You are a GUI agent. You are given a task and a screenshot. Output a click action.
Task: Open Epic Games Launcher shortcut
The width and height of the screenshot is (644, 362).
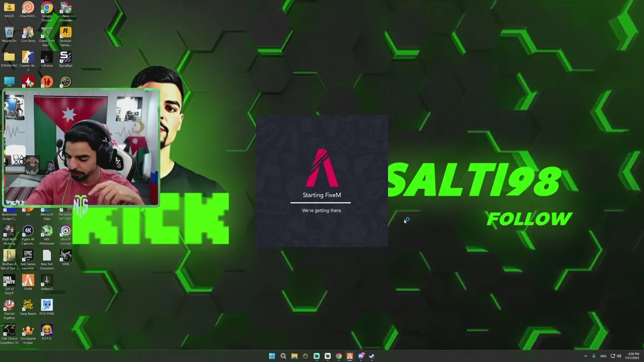point(28,260)
